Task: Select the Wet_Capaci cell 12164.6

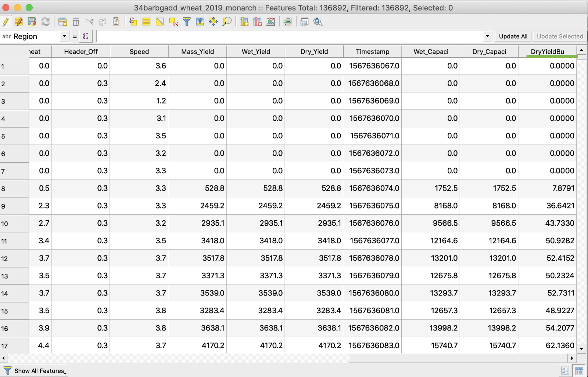Action: point(431,241)
